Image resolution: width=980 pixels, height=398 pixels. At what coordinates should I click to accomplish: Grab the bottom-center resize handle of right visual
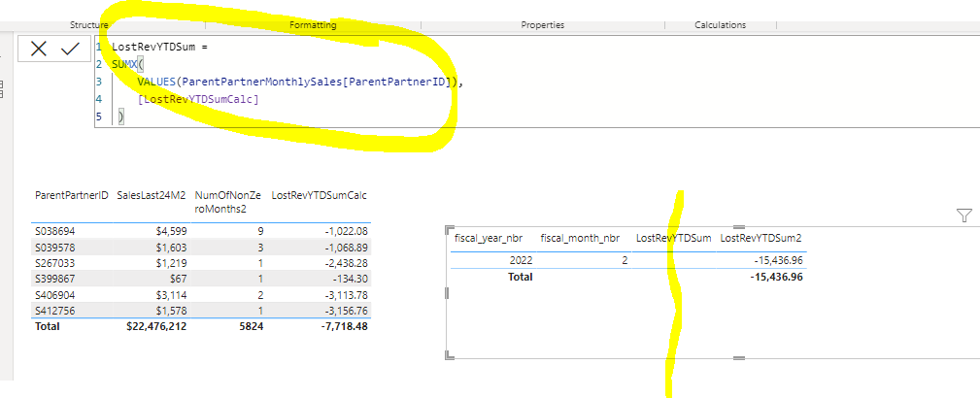point(738,358)
